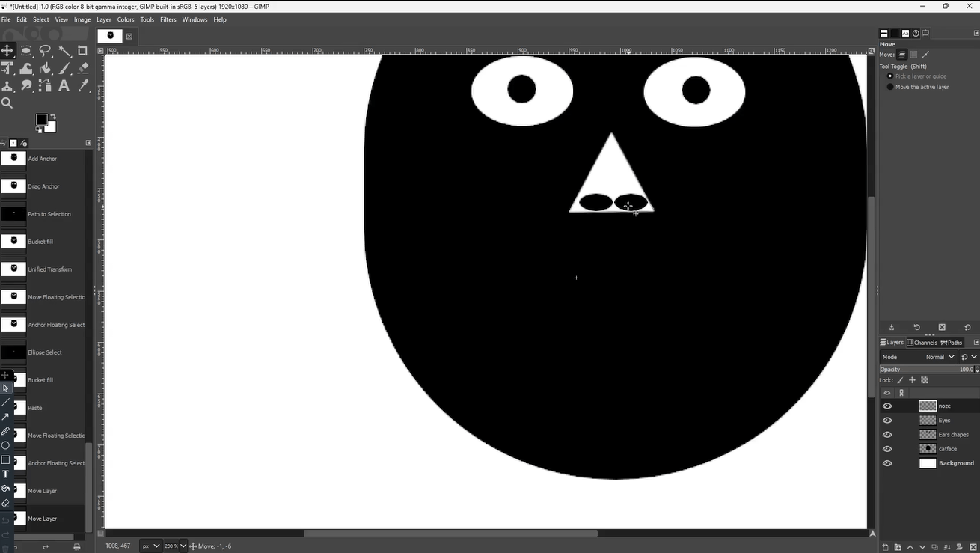Open tool options dock configuration menu
The height and width of the screenshot is (553, 980).
(976, 33)
